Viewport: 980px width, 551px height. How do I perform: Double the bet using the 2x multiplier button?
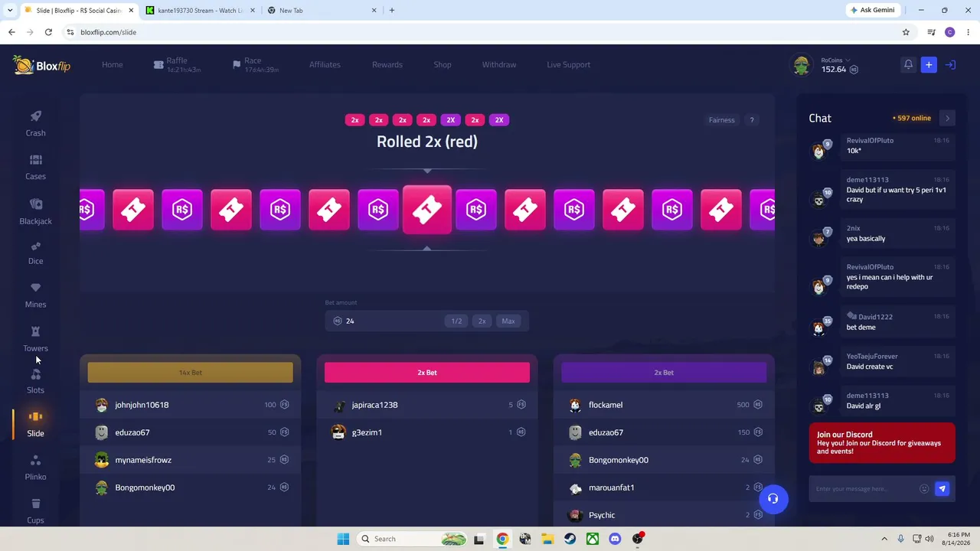coord(482,321)
